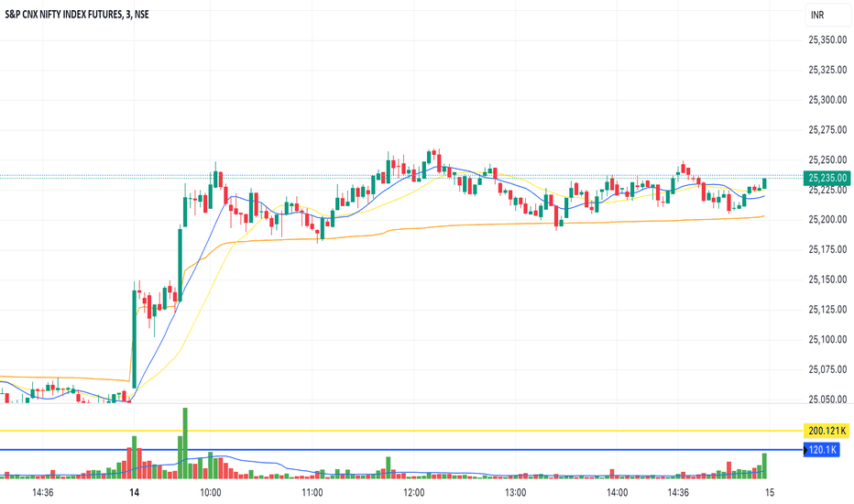Click the bold 14 date label

[134, 493]
